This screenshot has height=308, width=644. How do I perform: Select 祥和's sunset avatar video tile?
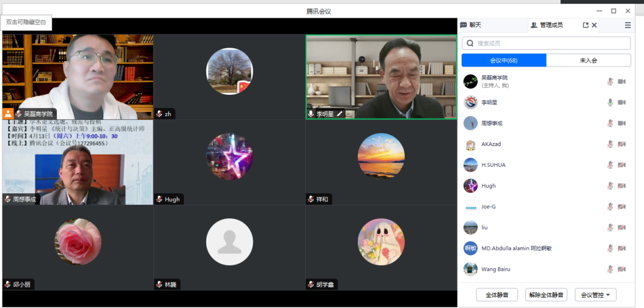tap(381, 156)
